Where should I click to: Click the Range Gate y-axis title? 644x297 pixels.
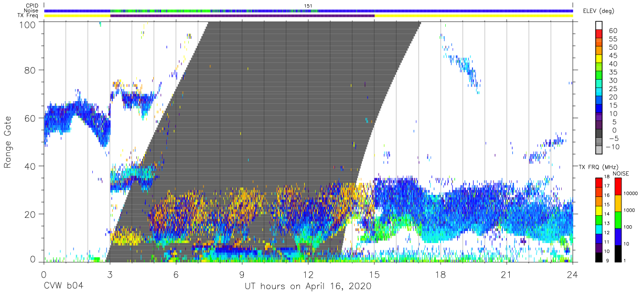tap(8, 142)
